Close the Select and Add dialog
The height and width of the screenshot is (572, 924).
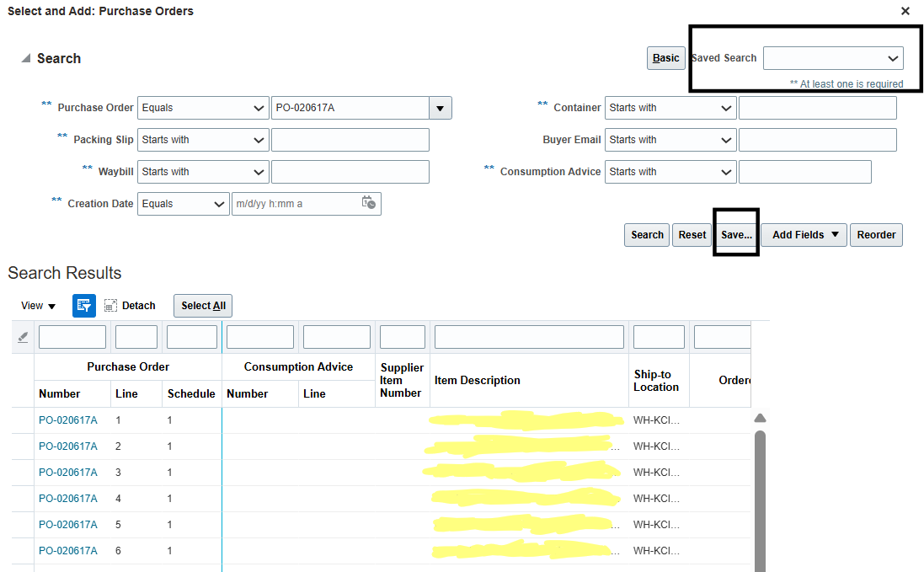tap(905, 11)
